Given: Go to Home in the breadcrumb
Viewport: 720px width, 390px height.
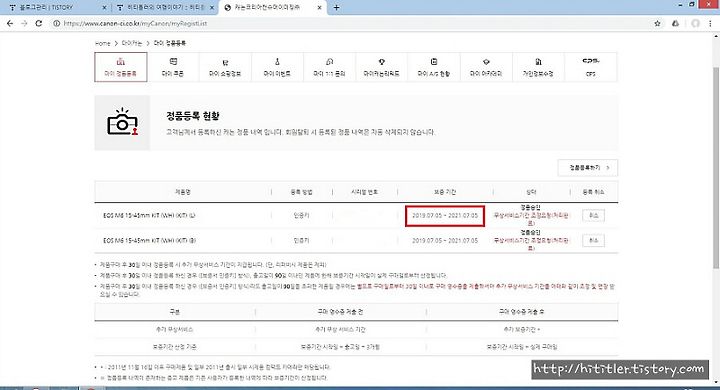Looking at the screenshot, I should pos(102,43).
